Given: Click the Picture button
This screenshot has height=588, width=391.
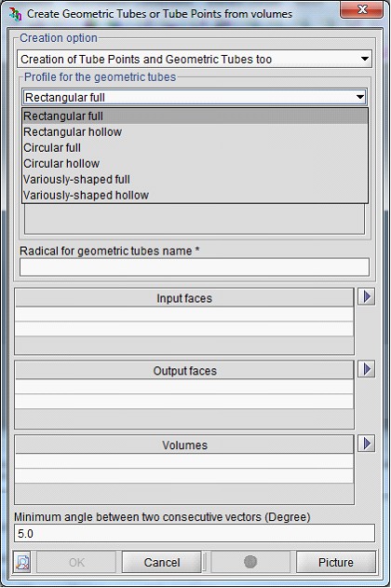Looking at the screenshot, I should tap(335, 562).
